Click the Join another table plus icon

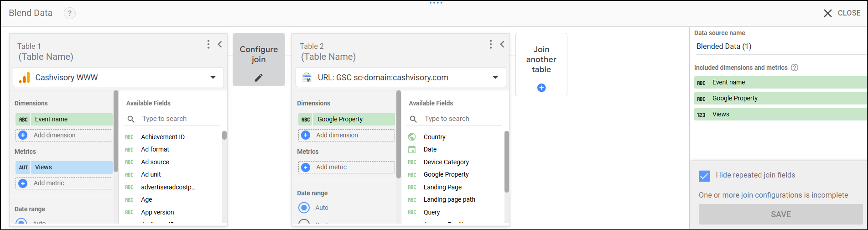[x=541, y=88]
